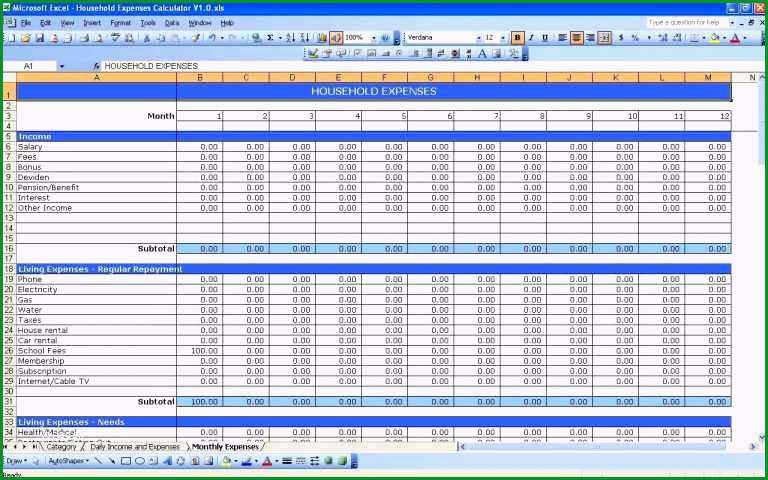Apply line color on Drawing toolbar
The width and height of the screenshot is (768, 480).
tap(246, 461)
